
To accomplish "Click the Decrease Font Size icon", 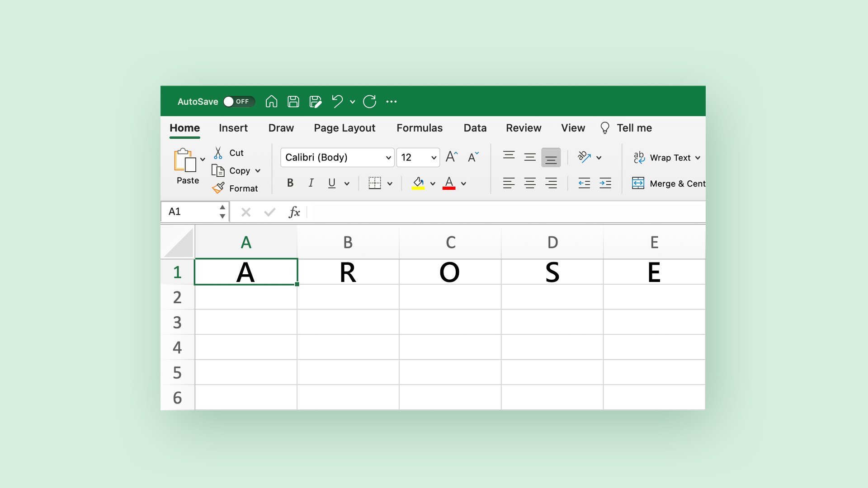I will (x=473, y=157).
